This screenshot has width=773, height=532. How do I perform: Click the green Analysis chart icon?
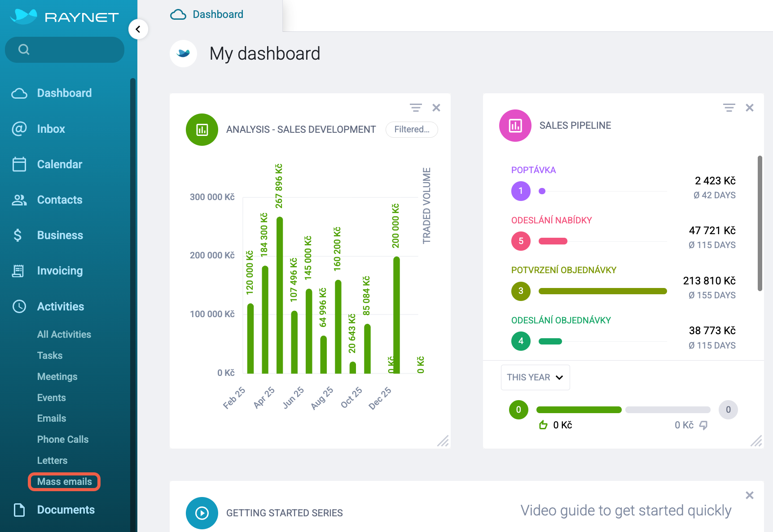pos(202,130)
